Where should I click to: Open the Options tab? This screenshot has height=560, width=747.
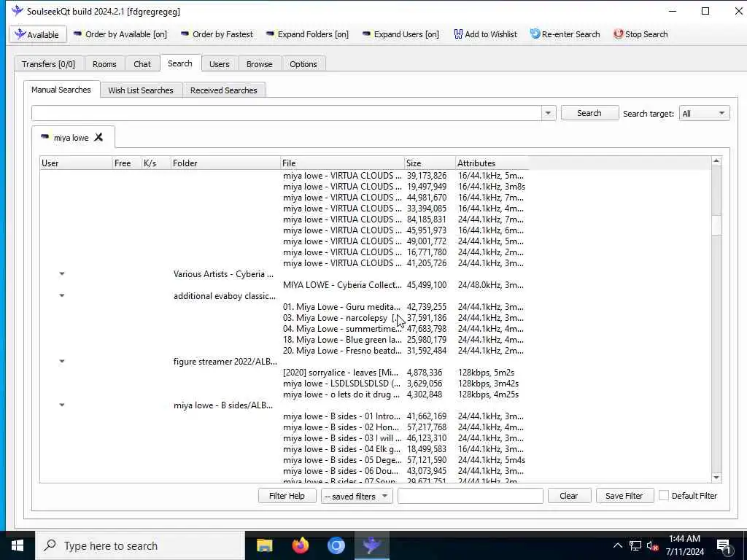[303, 64]
